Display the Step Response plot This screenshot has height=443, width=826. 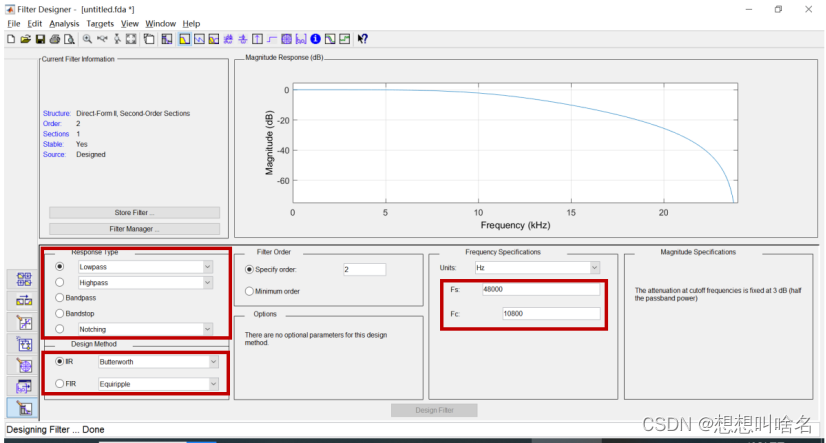272,39
